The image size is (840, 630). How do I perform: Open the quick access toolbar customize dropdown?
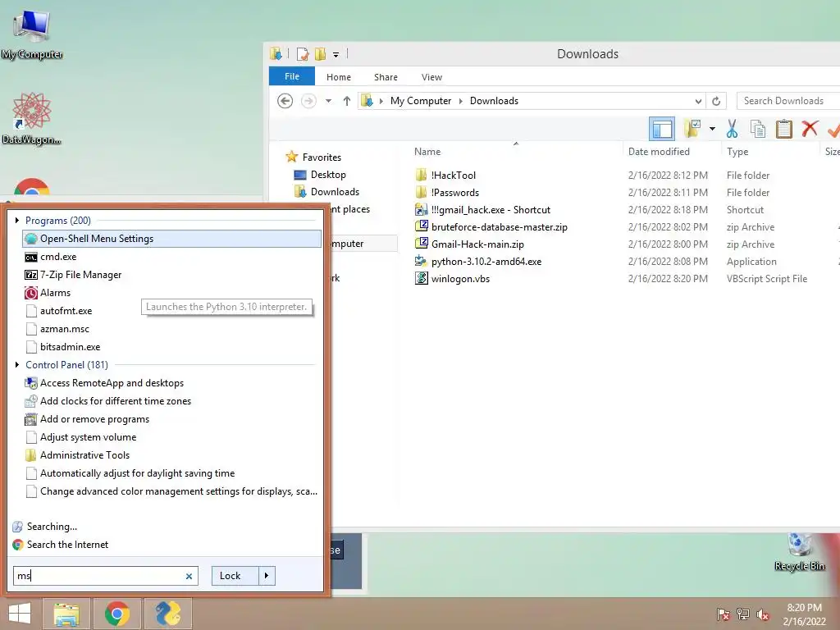pyautogui.click(x=336, y=54)
